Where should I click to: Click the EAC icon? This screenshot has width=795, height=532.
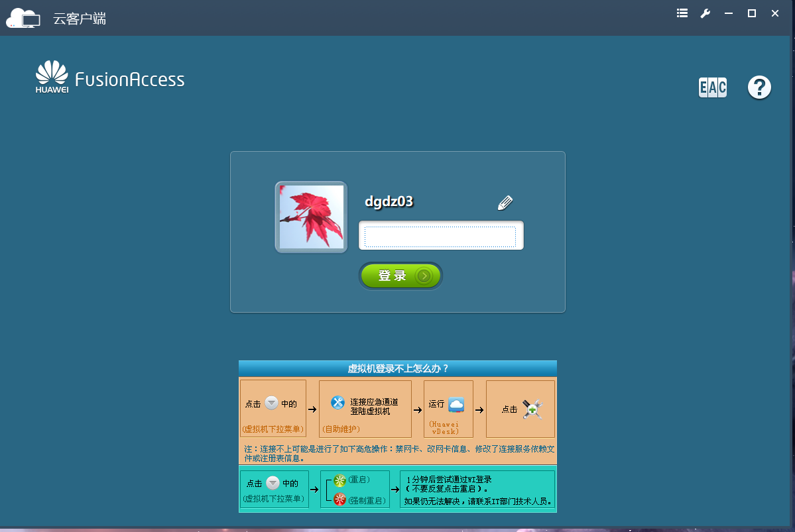pyautogui.click(x=712, y=87)
